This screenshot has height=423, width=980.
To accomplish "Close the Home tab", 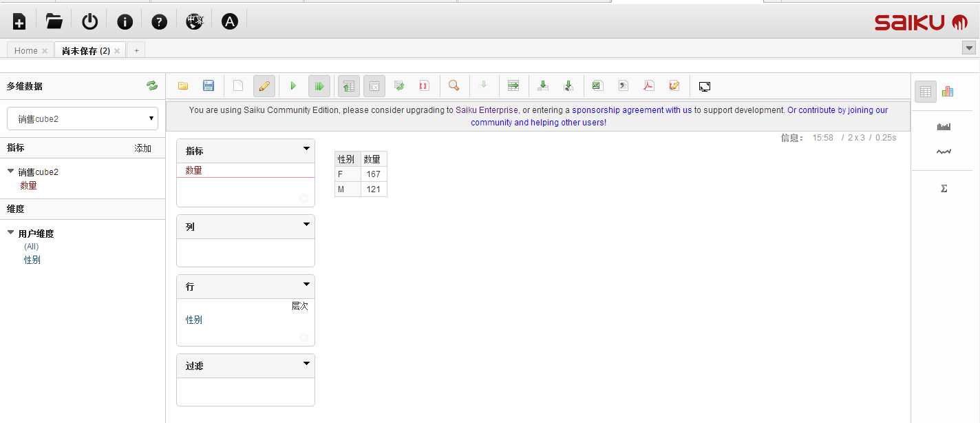I will (45, 51).
